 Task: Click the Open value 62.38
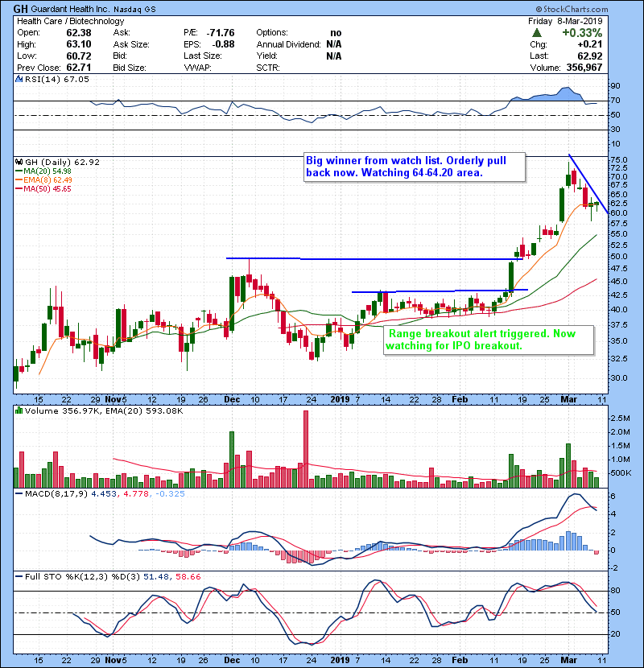(78, 33)
